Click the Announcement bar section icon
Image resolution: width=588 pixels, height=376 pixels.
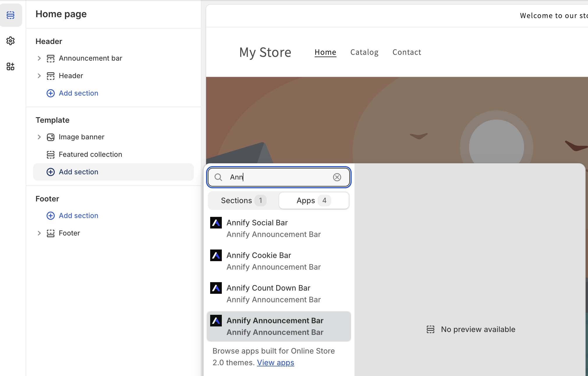pos(51,58)
